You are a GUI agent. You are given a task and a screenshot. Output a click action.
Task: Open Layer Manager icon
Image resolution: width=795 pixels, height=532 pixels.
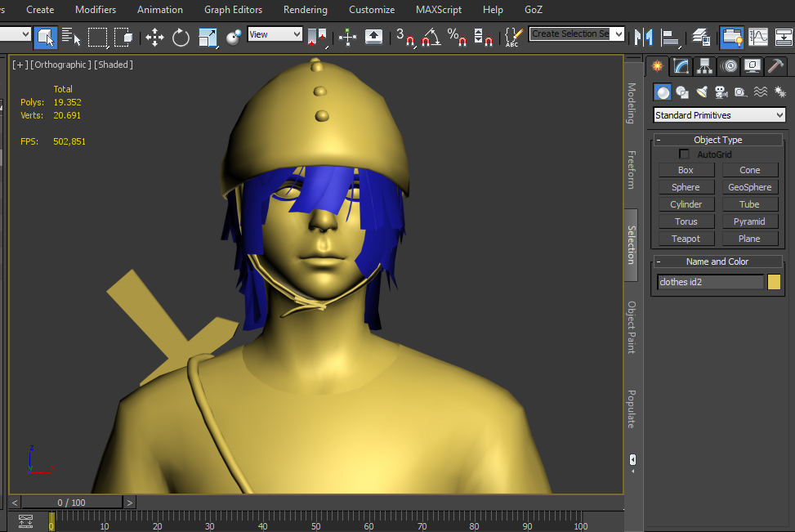701,38
